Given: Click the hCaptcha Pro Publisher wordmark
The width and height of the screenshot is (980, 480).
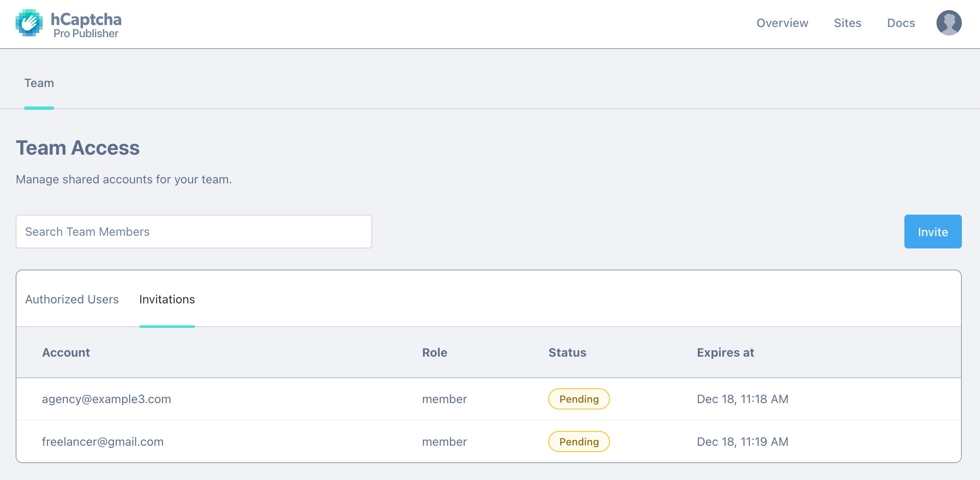Looking at the screenshot, I should pos(86,25).
